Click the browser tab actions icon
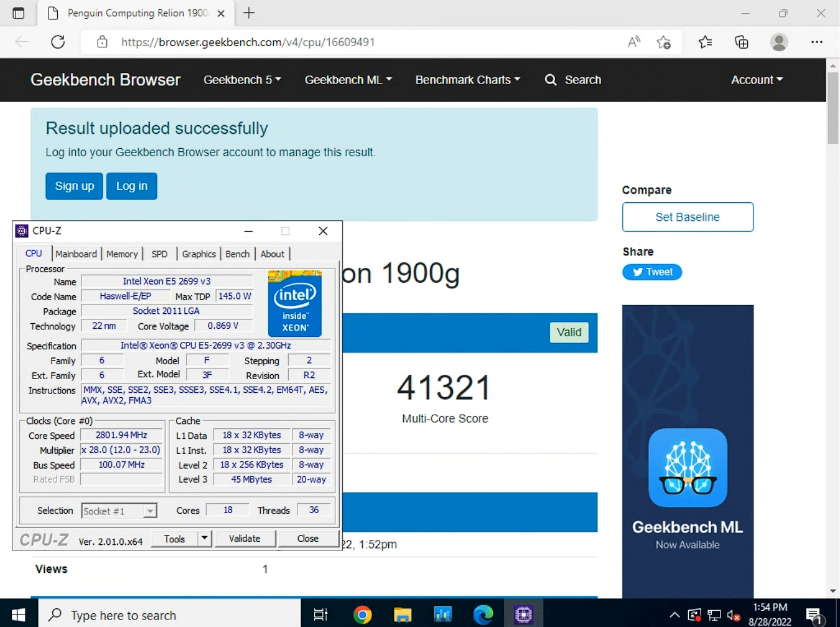 18,13
